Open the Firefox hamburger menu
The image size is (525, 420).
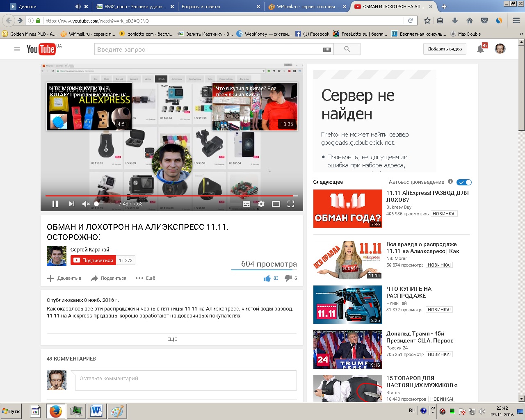(x=516, y=21)
